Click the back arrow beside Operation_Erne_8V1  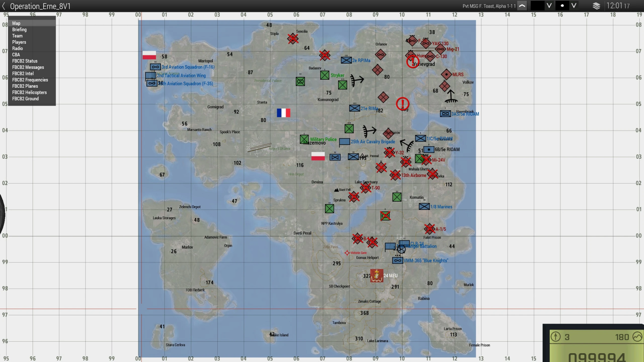[4, 6]
